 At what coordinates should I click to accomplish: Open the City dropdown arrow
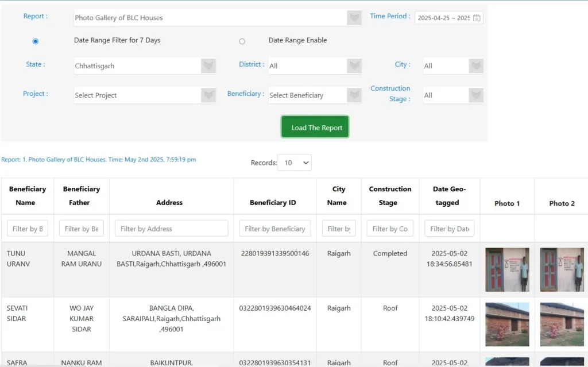point(476,66)
